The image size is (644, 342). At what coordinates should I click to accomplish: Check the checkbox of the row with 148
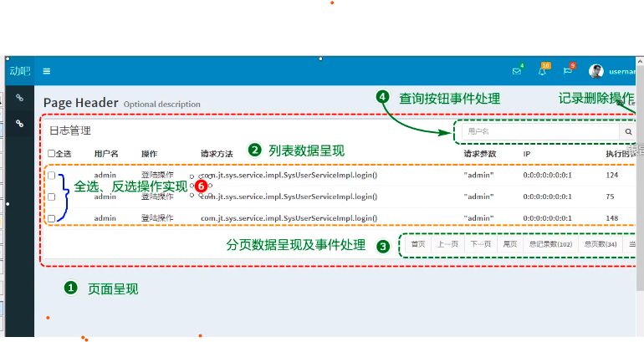click(x=51, y=218)
